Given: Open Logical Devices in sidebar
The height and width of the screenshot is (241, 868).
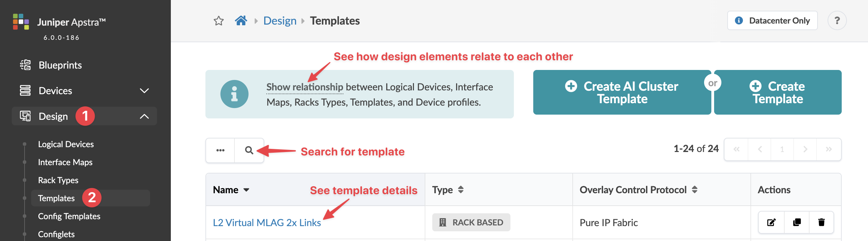Looking at the screenshot, I should [x=66, y=144].
